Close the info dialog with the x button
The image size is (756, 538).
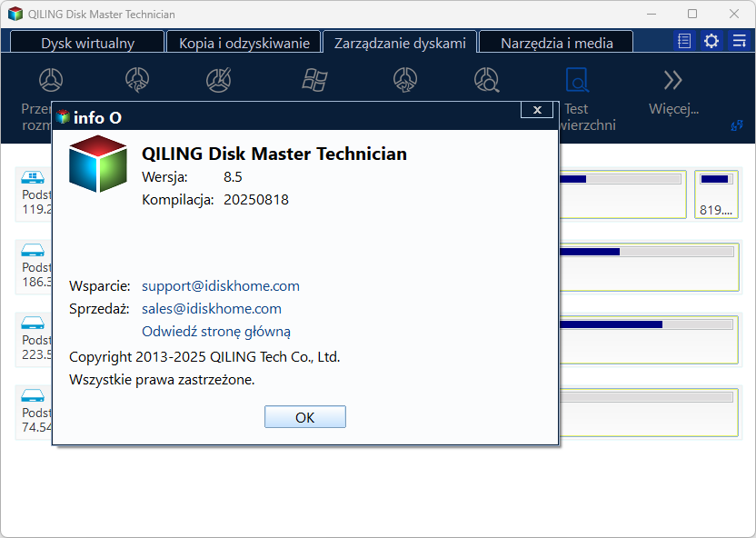pos(537,110)
